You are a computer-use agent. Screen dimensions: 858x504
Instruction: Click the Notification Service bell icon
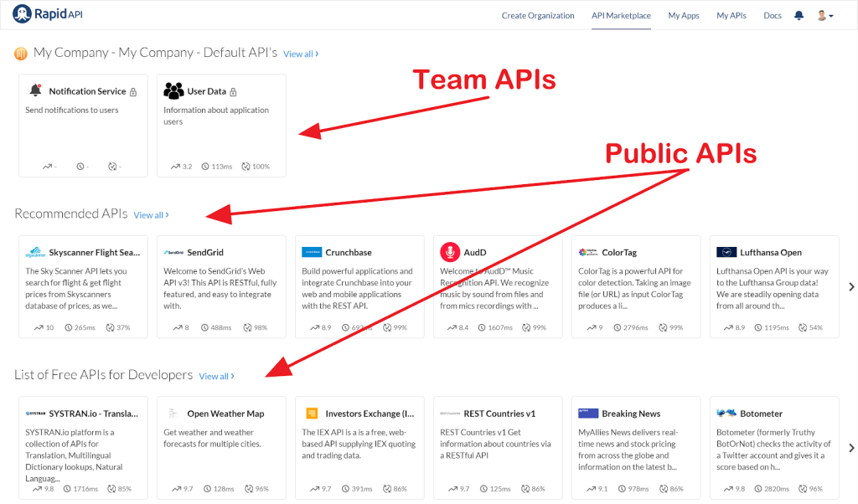point(35,90)
